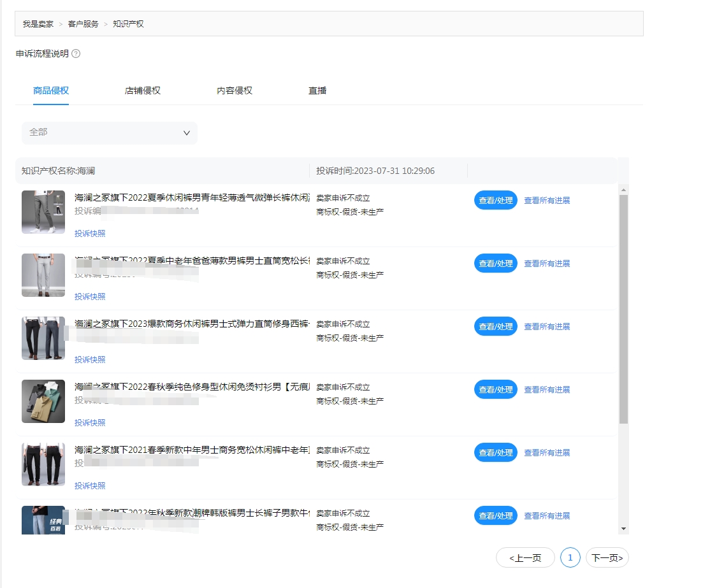The width and height of the screenshot is (703, 588).
Task: Open 查看所有进展 for 2022夏季休闲裤男青年 item
Action: [x=547, y=200]
